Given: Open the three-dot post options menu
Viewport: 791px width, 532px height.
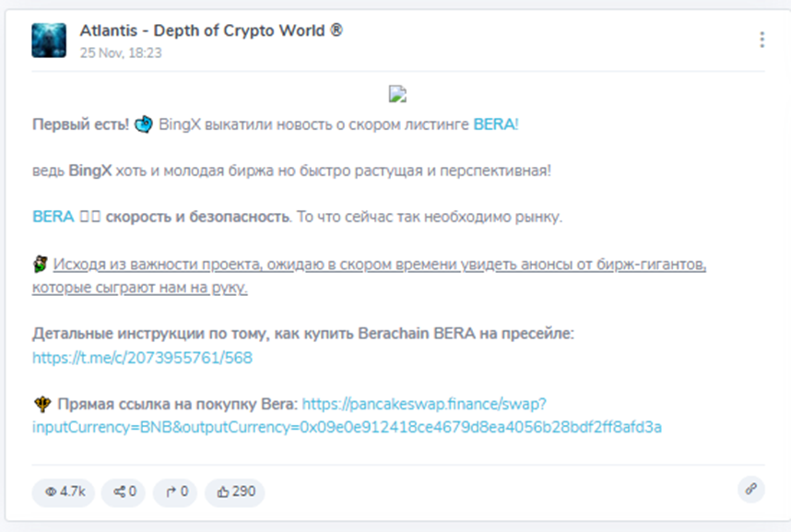Looking at the screenshot, I should click(761, 40).
